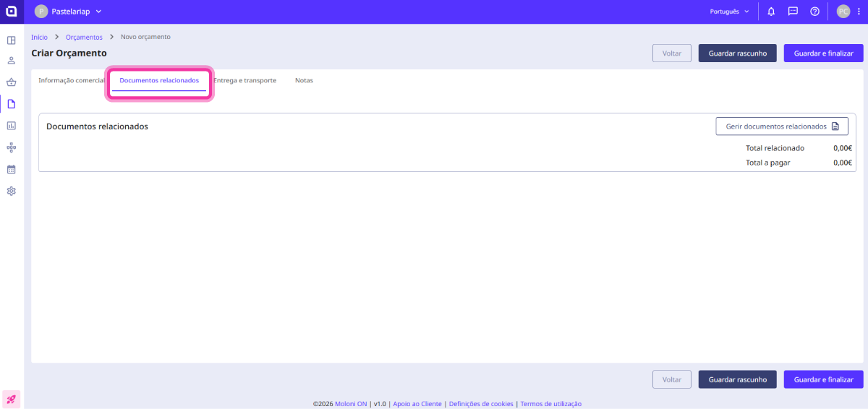Click the calendar sidebar icon
868x409 pixels.
12,169
